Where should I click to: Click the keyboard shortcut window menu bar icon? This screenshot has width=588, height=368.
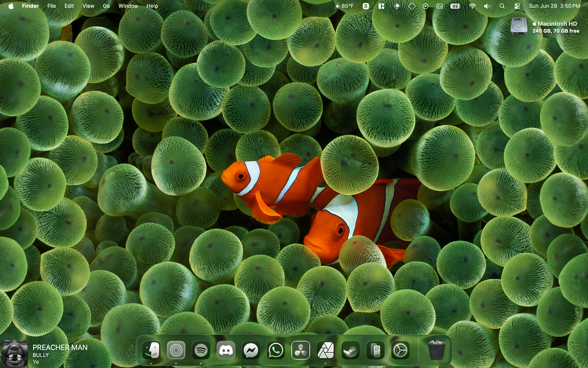tap(440, 6)
